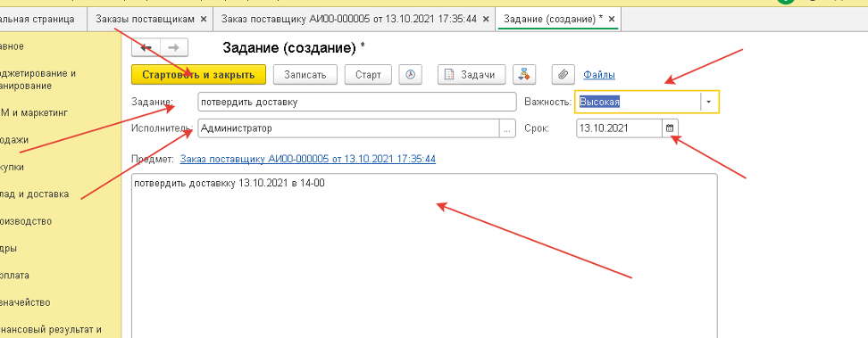
Task: Open the Зарплата section
Action: point(15,276)
